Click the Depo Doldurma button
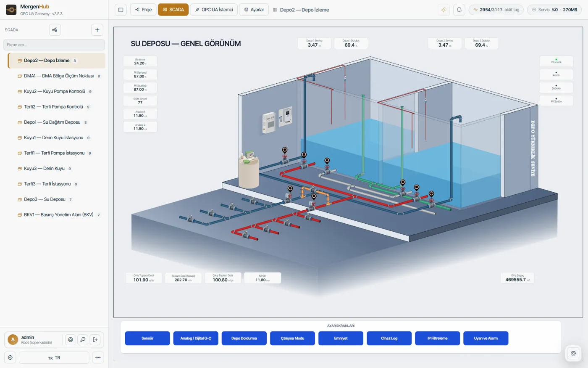 point(244,338)
